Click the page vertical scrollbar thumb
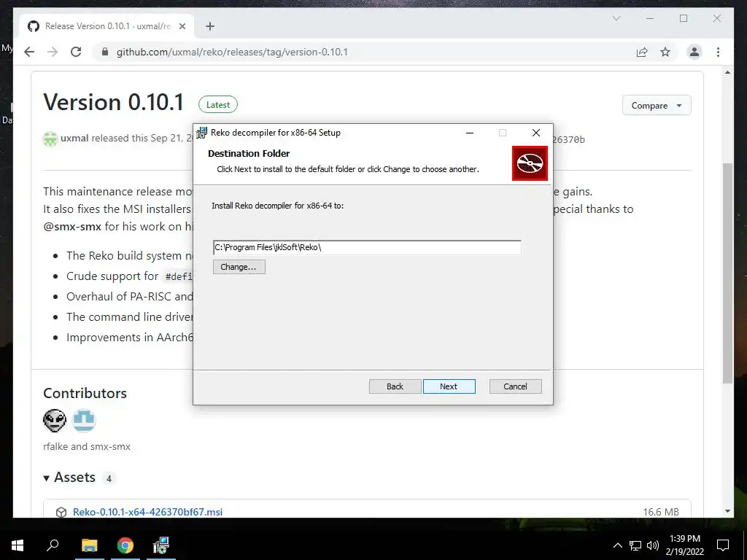 [727, 273]
